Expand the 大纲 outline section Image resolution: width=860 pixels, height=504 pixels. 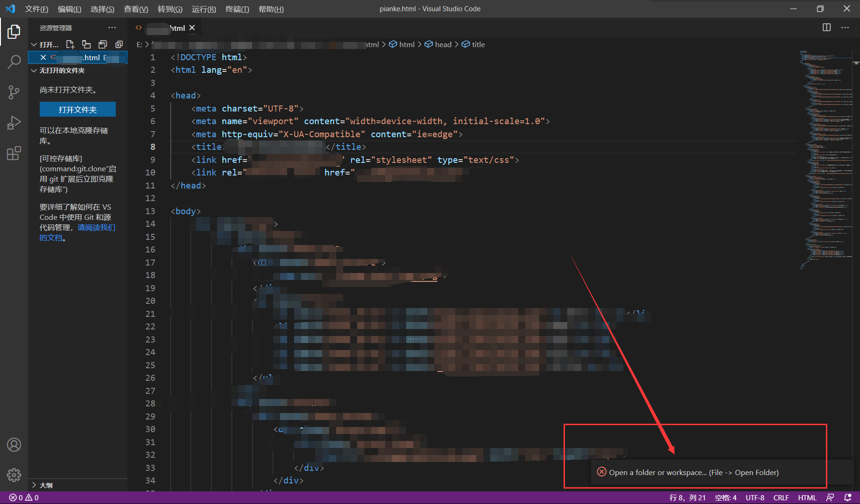(x=34, y=485)
